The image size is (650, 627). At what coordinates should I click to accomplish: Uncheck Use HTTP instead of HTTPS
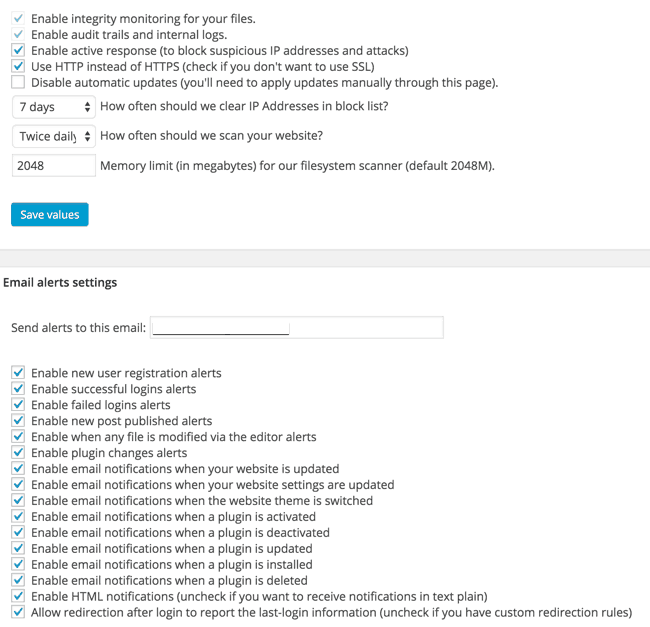point(18,67)
